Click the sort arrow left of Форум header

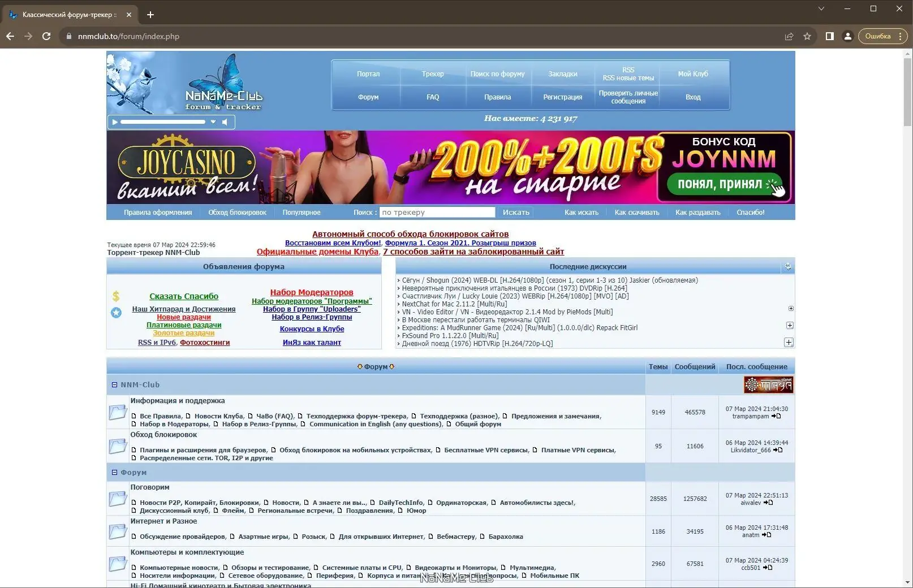click(x=360, y=366)
